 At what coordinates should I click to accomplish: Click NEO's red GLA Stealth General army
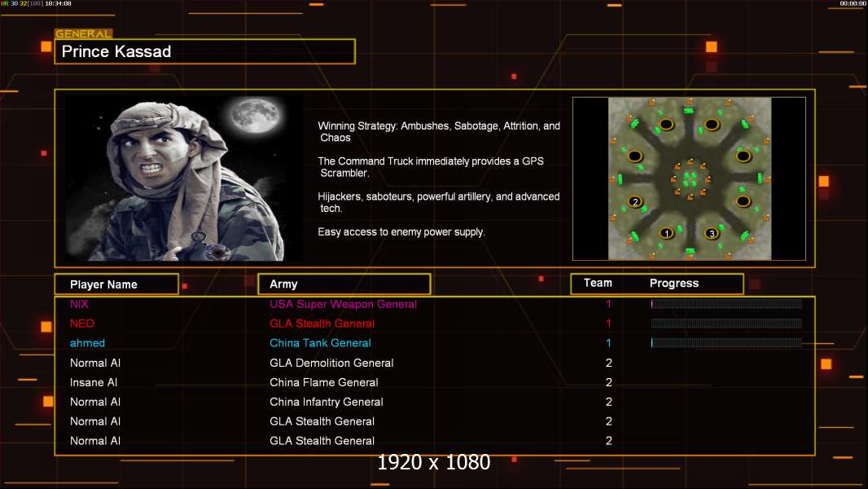click(x=322, y=324)
